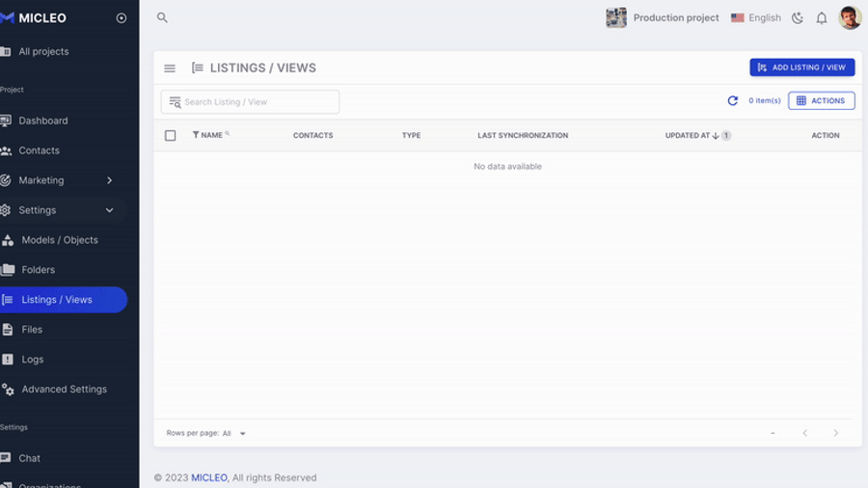This screenshot has width=868, height=488.
Task: Click the Files document icon
Action: [8, 330]
